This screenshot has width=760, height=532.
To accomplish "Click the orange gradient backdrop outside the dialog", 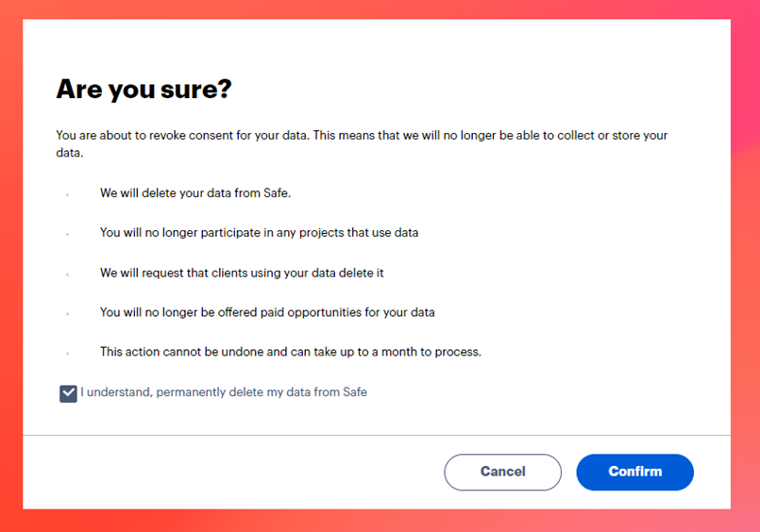I will [x=10, y=283].
